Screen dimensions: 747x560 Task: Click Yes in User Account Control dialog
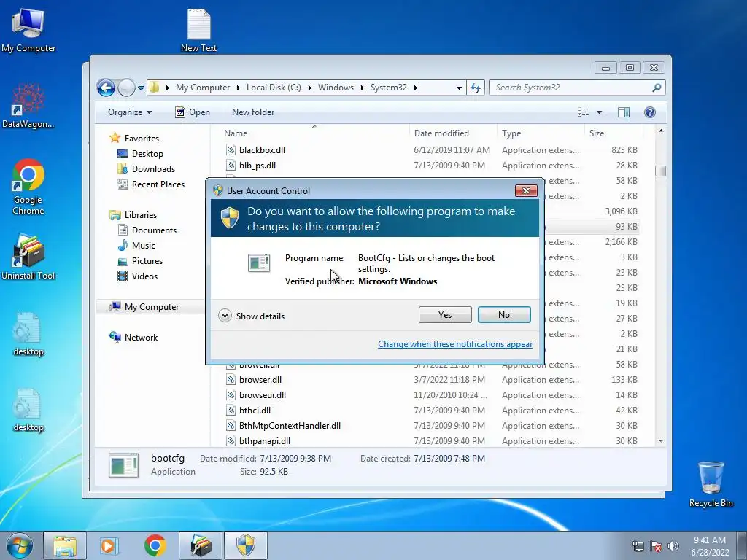click(x=445, y=315)
